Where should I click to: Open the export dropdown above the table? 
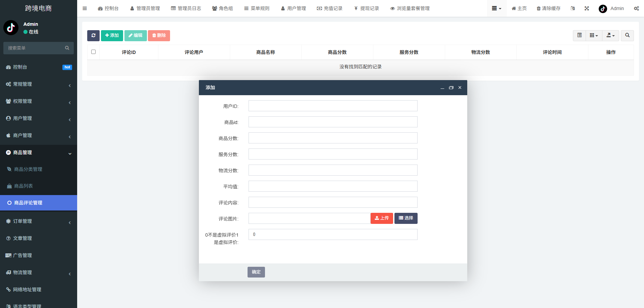pyautogui.click(x=610, y=36)
